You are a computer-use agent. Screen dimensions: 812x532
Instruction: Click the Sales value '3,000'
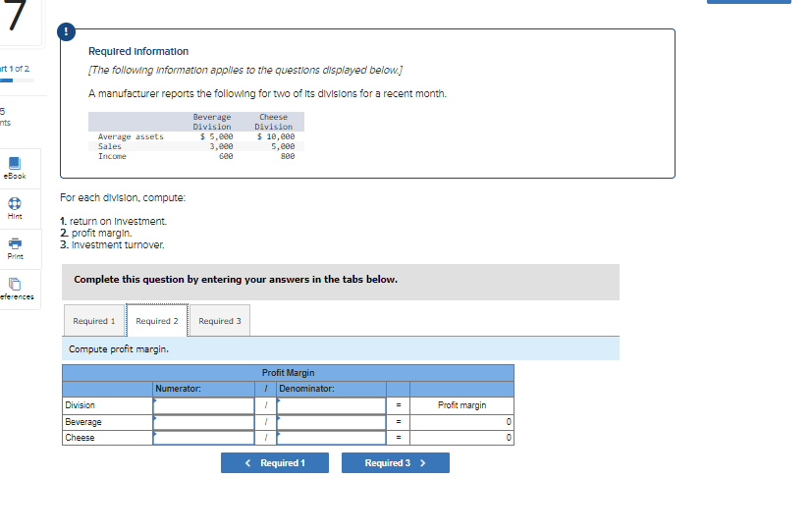click(x=221, y=146)
